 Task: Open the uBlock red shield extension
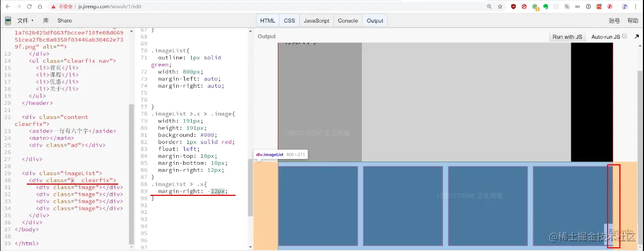513,6
